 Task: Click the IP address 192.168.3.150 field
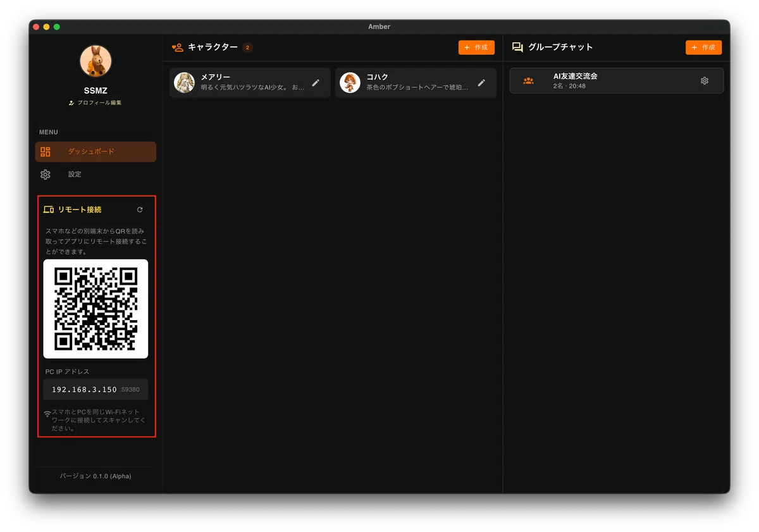click(96, 390)
